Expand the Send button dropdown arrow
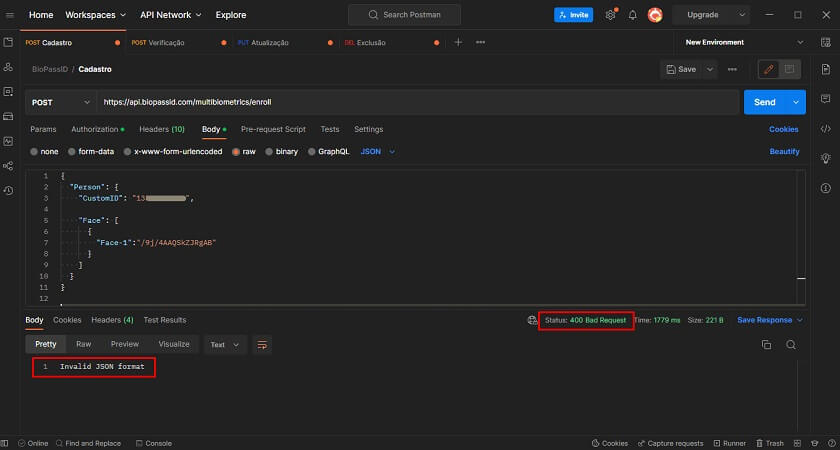 point(796,102)
